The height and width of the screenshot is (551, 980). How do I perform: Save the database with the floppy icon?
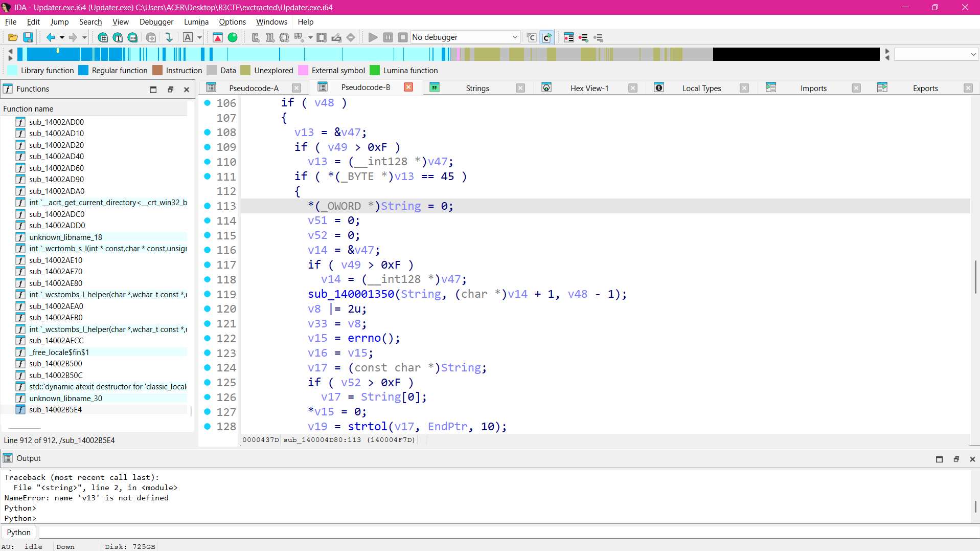(x=28, y=37)
